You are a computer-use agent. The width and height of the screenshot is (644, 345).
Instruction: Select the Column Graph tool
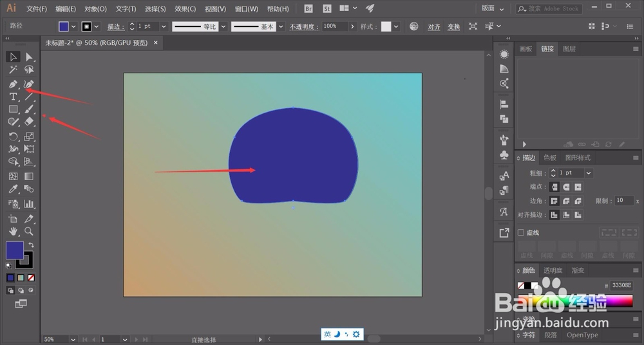pos(29,203)
